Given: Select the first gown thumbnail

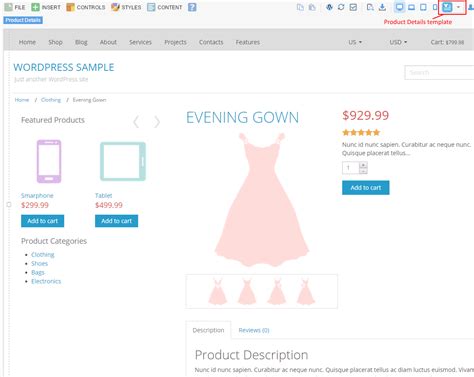Looking at the screenshot, I should click(x=218, y=292).
